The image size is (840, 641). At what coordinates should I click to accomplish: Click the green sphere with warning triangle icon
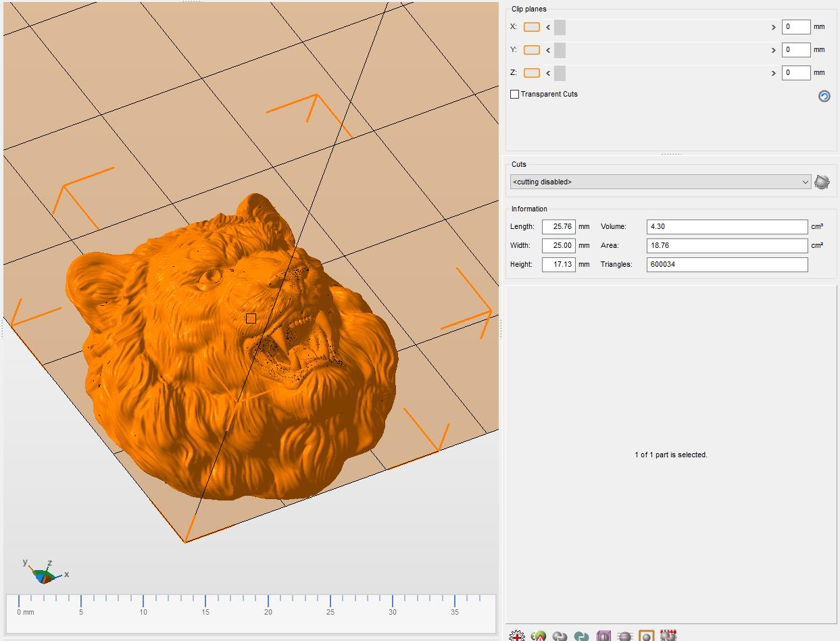click(539, 636)
